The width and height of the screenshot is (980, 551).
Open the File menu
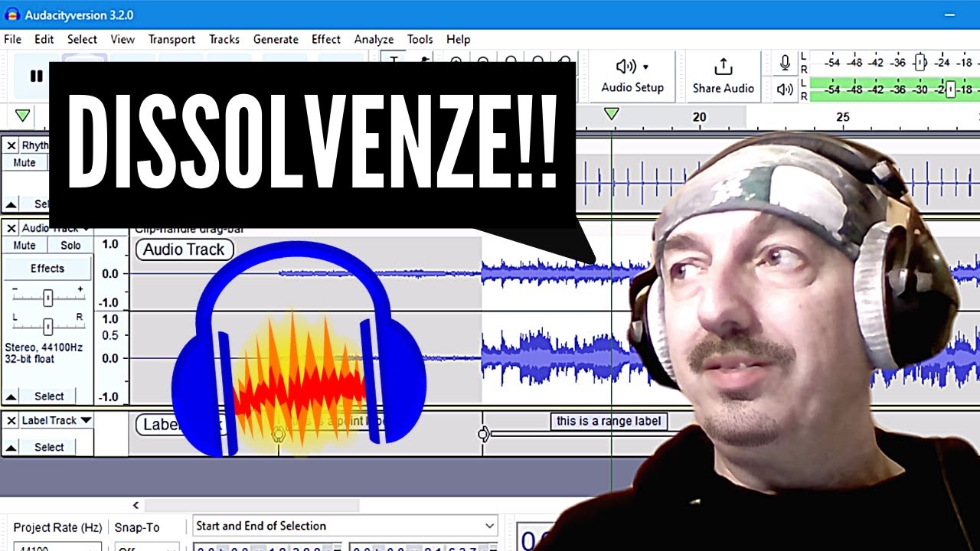12,39
